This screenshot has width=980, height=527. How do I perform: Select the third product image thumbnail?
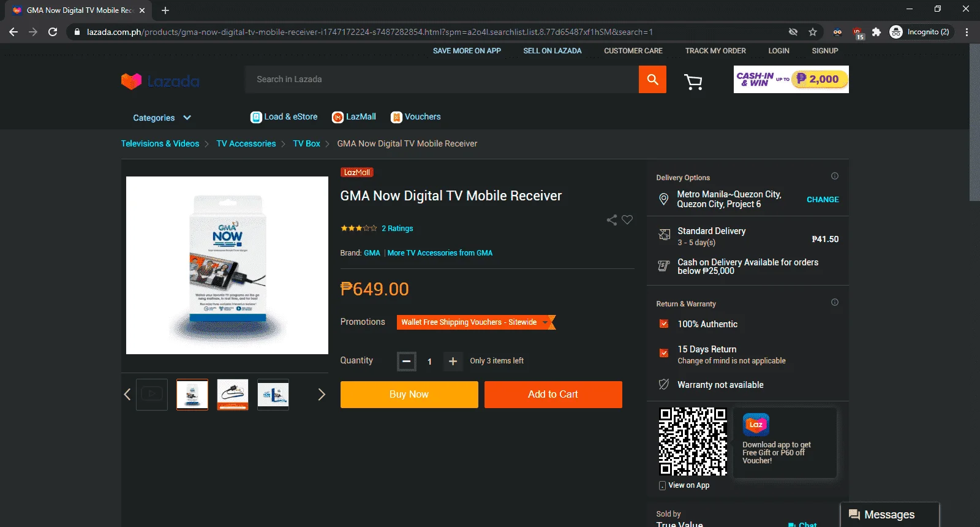[x=273, y=395]
